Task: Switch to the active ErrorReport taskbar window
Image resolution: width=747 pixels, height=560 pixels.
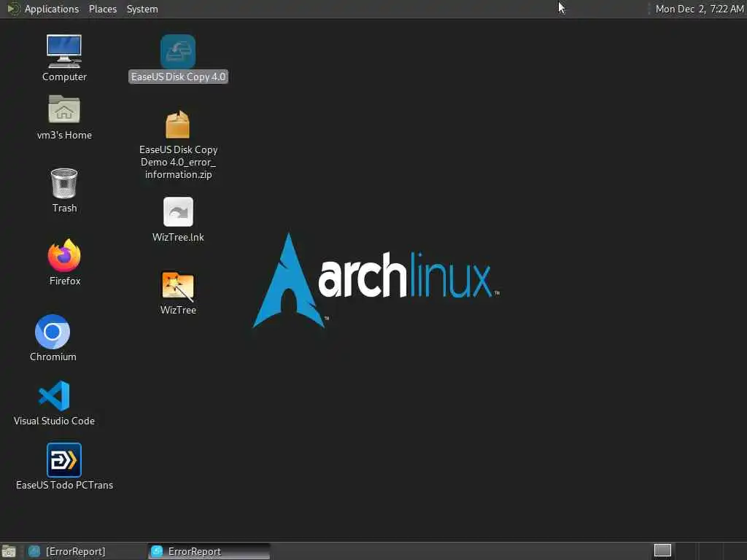Action: [209, 551]
